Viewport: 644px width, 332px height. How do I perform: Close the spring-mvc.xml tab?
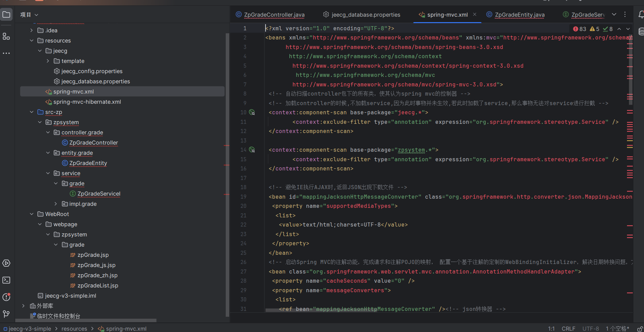[475, 14]
